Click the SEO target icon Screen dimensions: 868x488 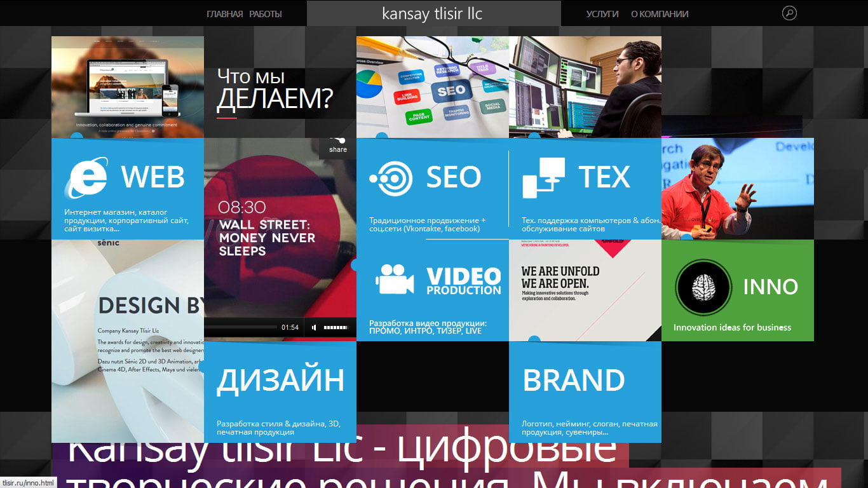tap(391, 178)
